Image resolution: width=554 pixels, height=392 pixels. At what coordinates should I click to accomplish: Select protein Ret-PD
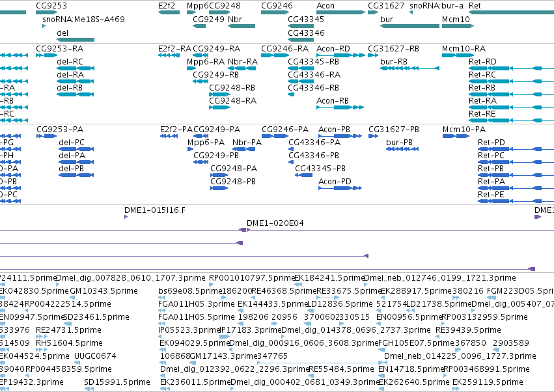[516, 149]
